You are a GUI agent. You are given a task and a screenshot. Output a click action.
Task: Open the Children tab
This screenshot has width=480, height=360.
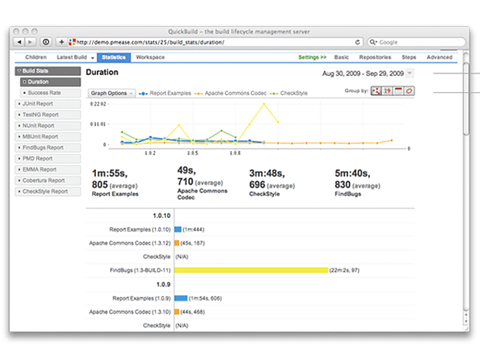pos(36,57)
